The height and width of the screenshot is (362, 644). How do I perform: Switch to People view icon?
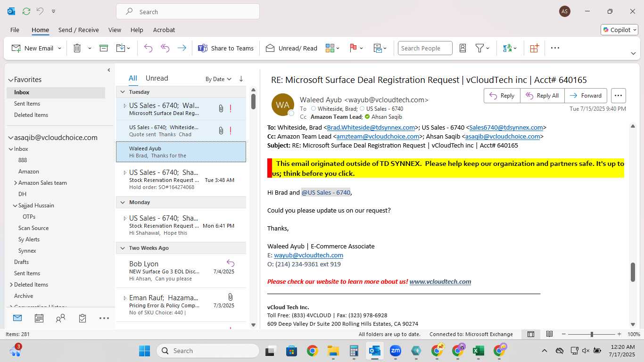point(60,318)
